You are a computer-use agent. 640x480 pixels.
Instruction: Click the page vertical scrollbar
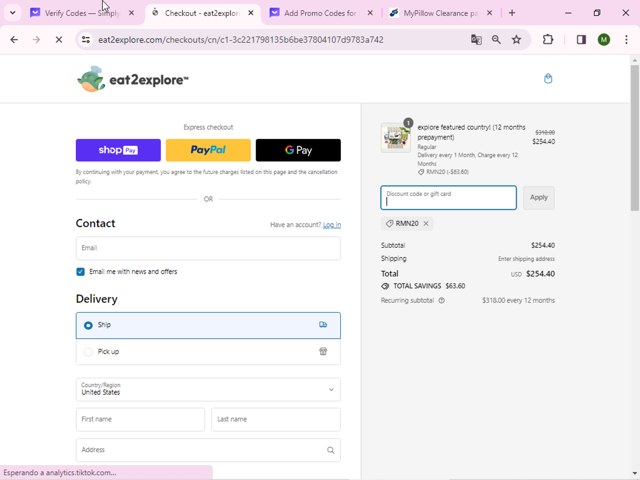(634, 138)
